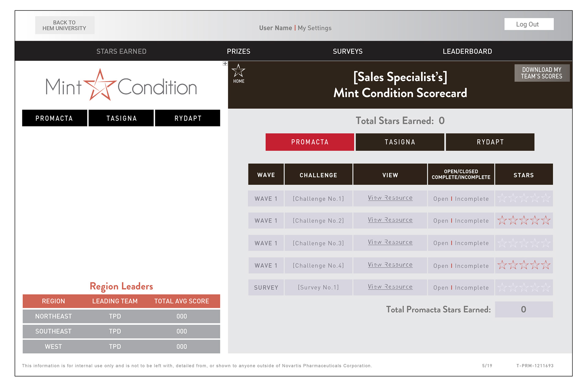588x380 pixels.
Task: Click the [Survey No.1] cell
Action: tap(318, 287)
